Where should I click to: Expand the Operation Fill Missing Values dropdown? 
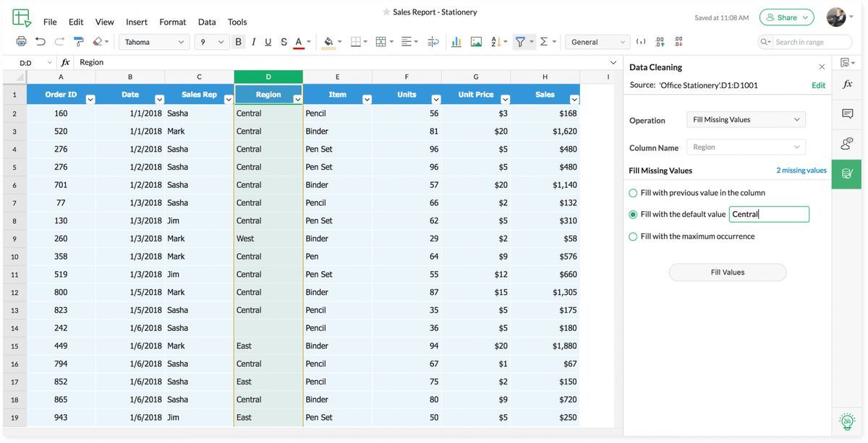(x=746, y=120)
